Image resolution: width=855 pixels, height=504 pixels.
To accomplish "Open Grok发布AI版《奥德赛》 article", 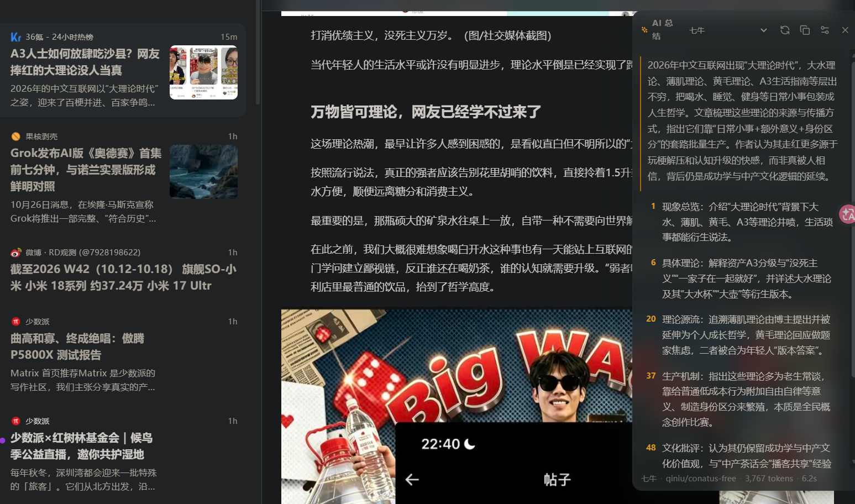I will [x=86, y=170].
